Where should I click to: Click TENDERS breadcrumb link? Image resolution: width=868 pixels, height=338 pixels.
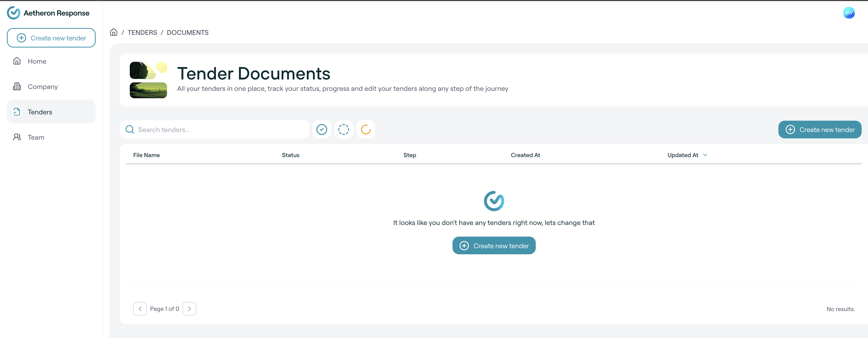tap(142, 33)
